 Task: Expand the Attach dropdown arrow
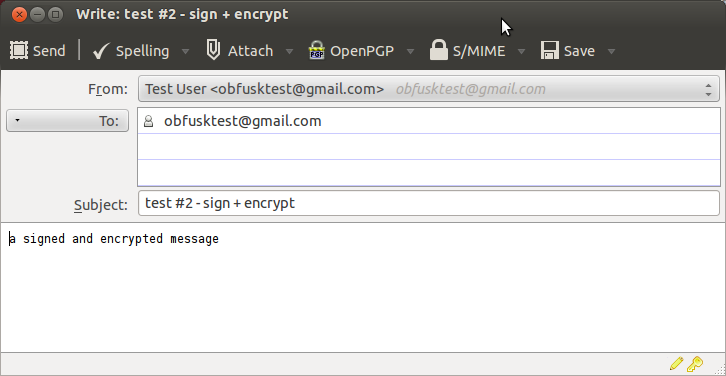point(289,51)
